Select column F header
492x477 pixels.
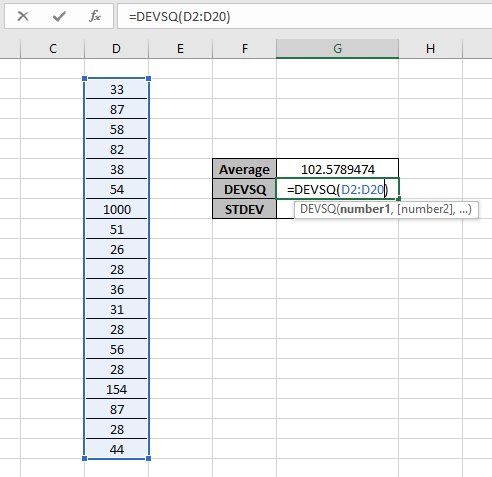244,49
